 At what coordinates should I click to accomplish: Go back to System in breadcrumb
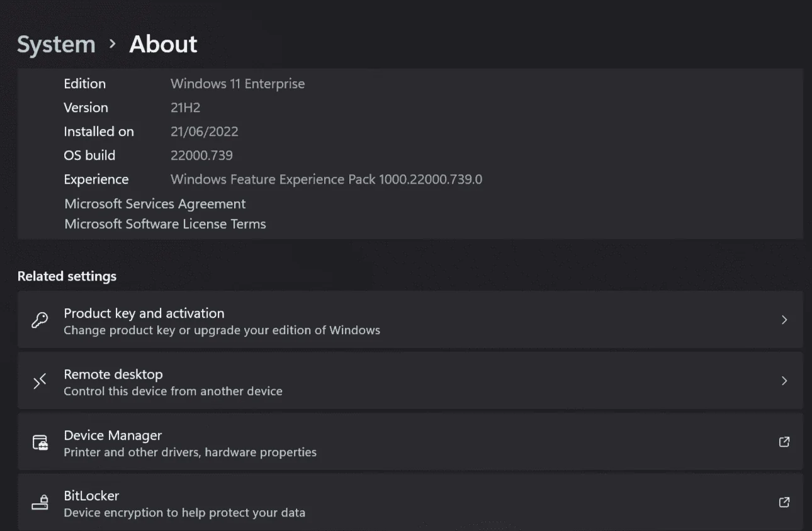[x=56, y=45]
